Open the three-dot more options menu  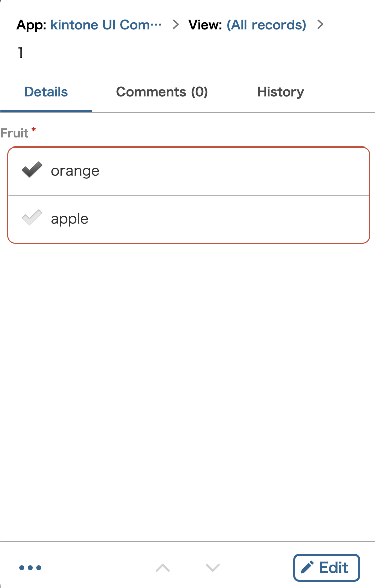pyautogui.click(x=30, y=568)
